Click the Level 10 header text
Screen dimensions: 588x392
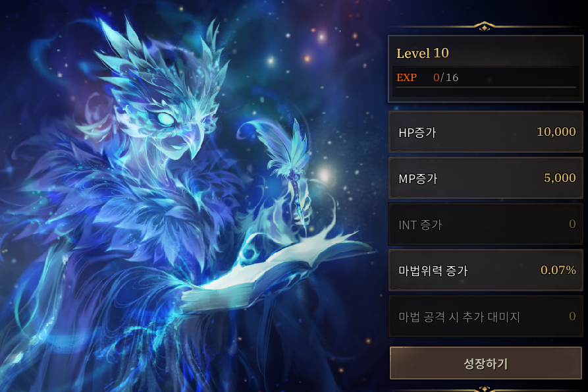pos(423,53)
